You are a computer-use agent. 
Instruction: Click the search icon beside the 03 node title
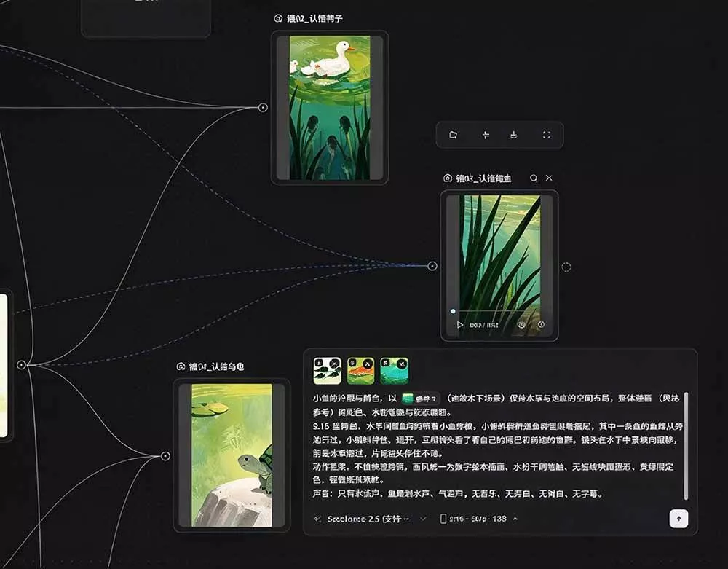pyautogui.click(x=534, y=178)
